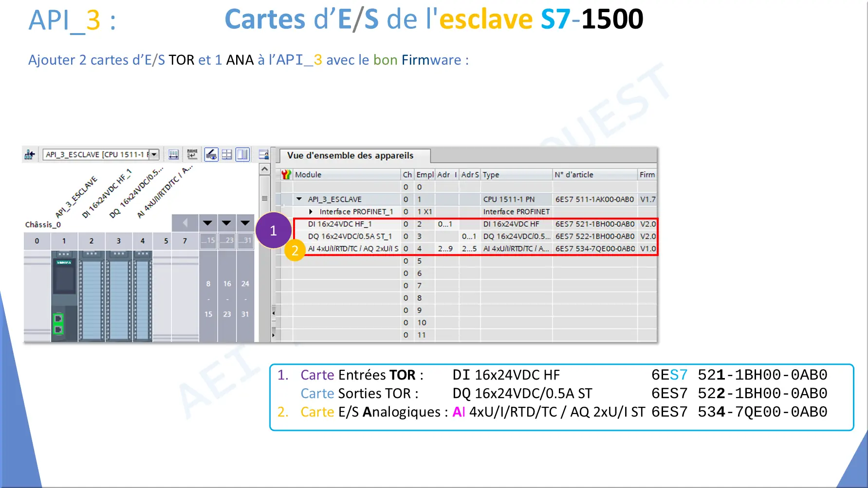
Task: Expand the Interface PROFINET_1 tree row
Action: 311,212
